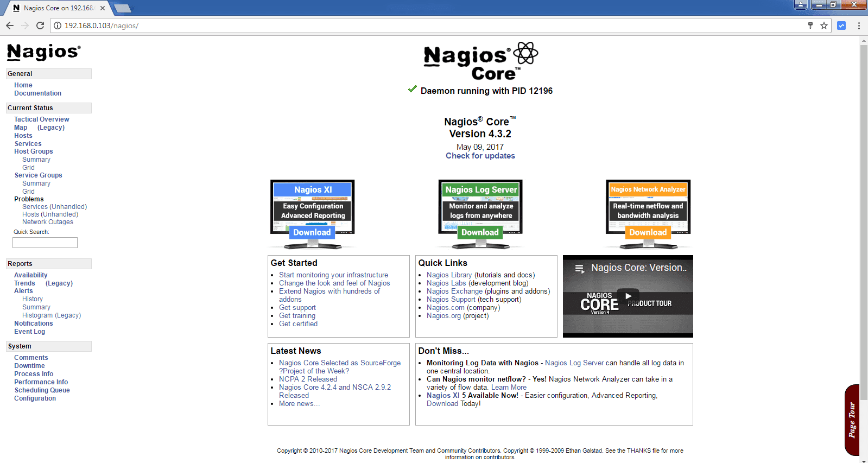Open Performance Info

[41, 382]
